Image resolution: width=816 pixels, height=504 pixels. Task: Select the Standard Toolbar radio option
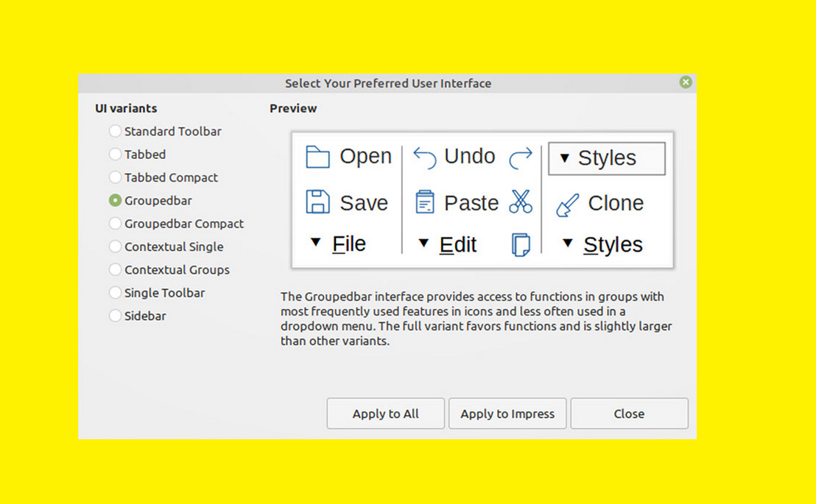pyautogui.click(x=116, y=132)
